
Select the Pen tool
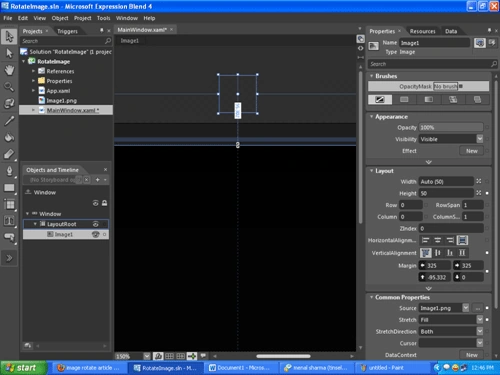[9, 171]
